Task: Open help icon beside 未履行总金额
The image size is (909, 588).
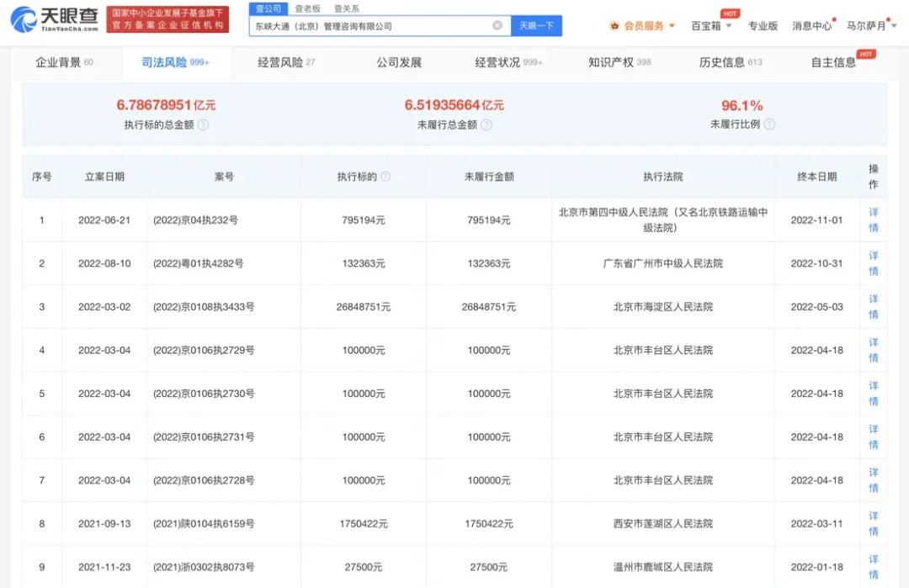Action: (x=486, y=124)
